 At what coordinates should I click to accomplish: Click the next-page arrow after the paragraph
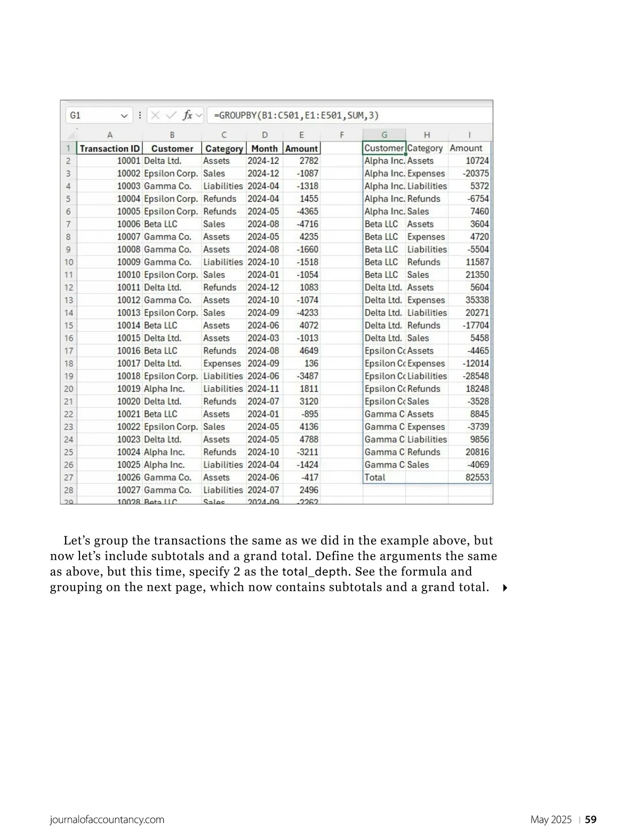(x=505, y=588)
